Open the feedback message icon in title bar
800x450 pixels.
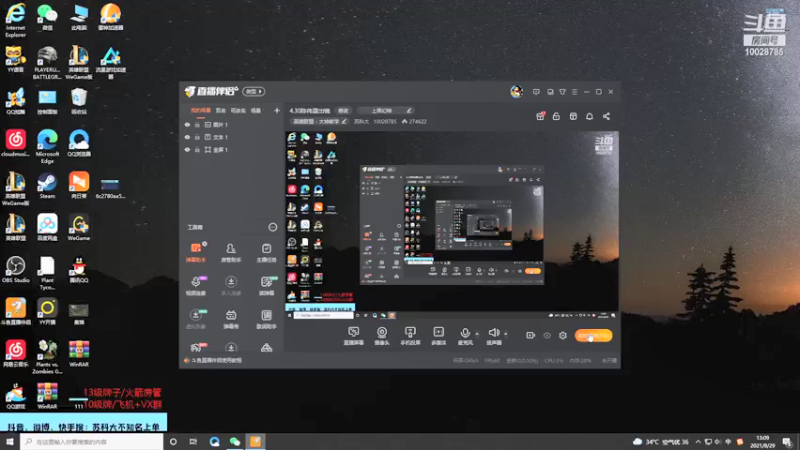tap(536, 92)
